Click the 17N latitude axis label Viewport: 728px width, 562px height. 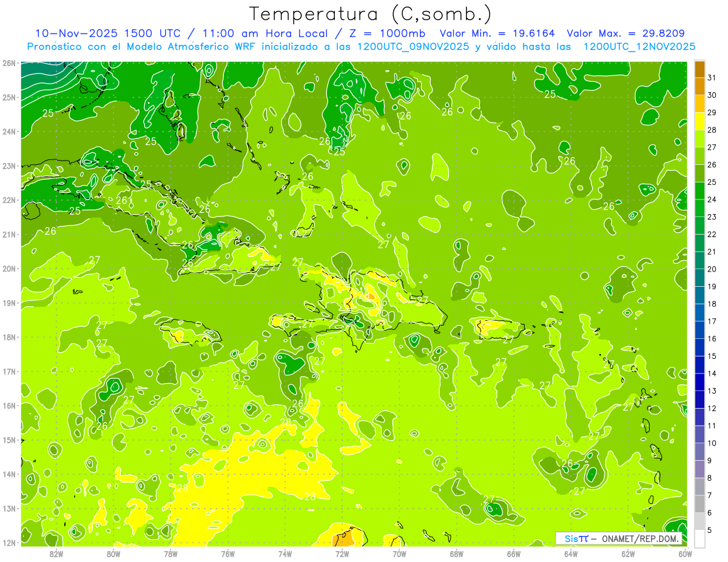(x=8, y=372)
